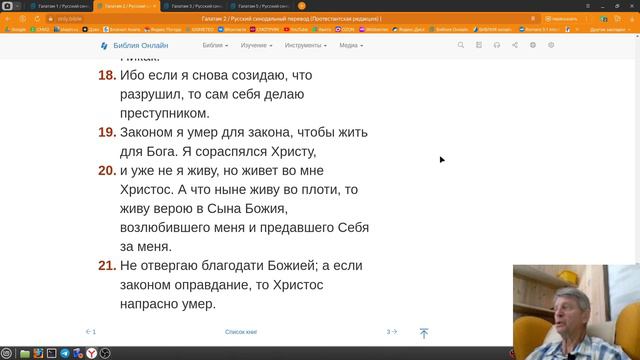Expand the Изучение dropdown menu
This screenshot has width=640, height=360.
(x=256, y=45)
